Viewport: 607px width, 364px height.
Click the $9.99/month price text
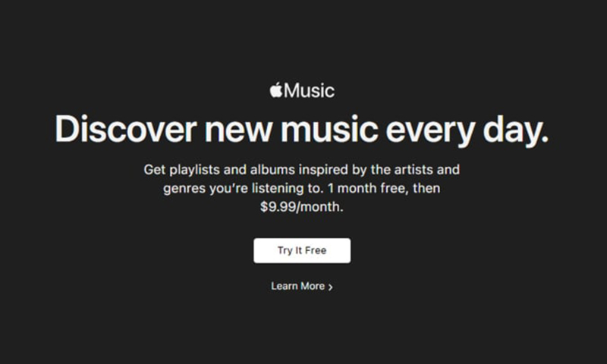(x=301, y=207)
